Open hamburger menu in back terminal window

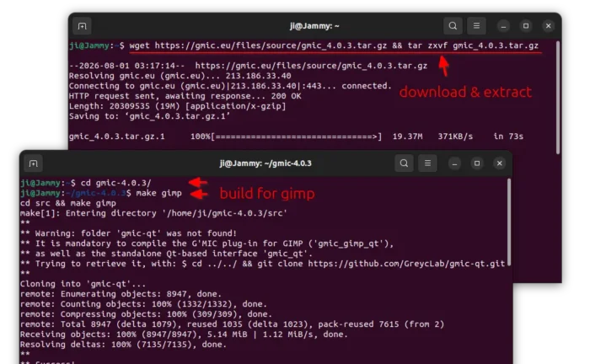click(476, 26)
